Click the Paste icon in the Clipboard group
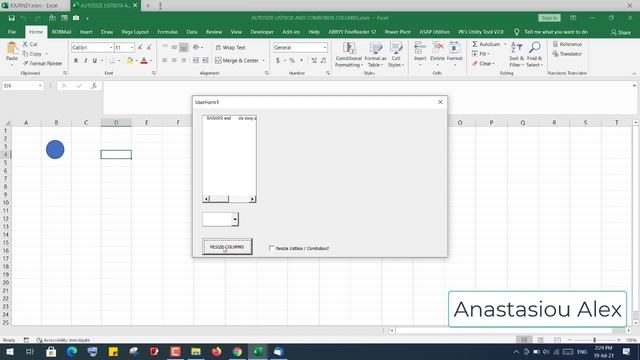Viewport: 640px width, 360px height. 12,49
